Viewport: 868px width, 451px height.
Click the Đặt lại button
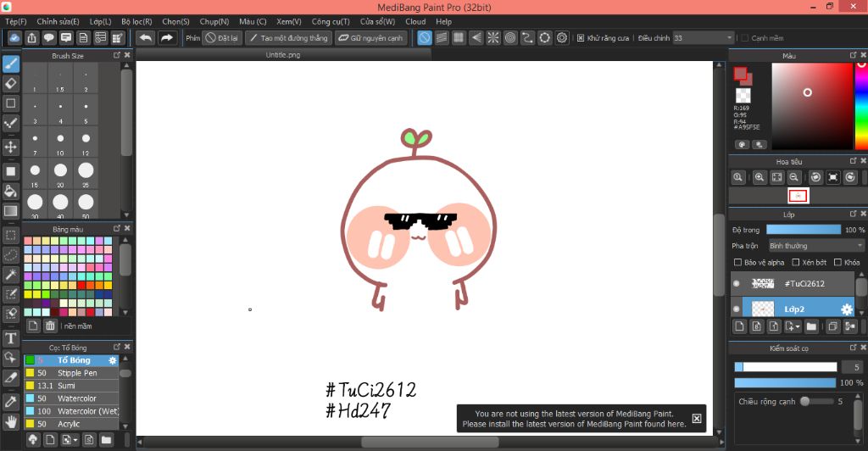[x=222, y=37]
